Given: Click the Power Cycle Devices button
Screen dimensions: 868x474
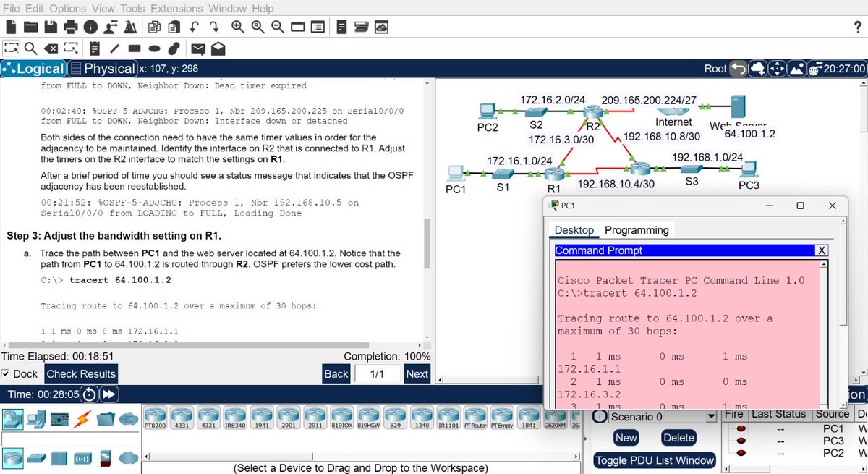Looking at the screenshot, I should [89, 395].
